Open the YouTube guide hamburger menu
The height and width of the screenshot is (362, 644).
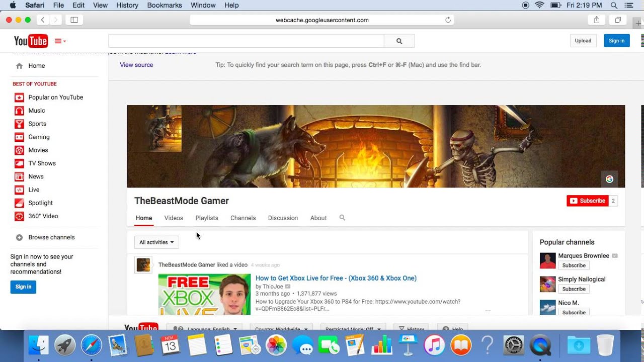(x=60, y=41)
